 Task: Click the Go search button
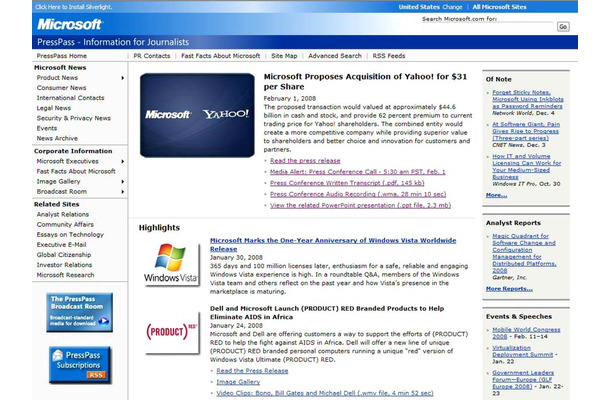click(x=563, y=26)
